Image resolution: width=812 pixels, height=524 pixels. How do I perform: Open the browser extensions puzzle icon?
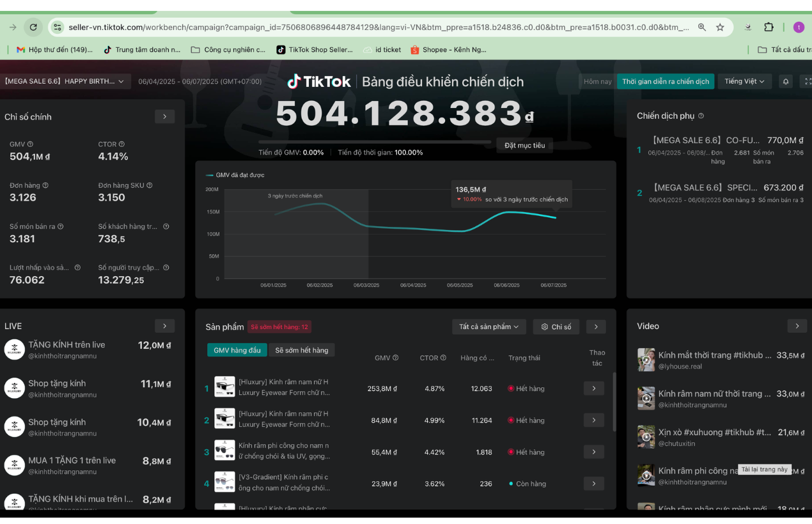pyautogui.click(x=769, y=27)
